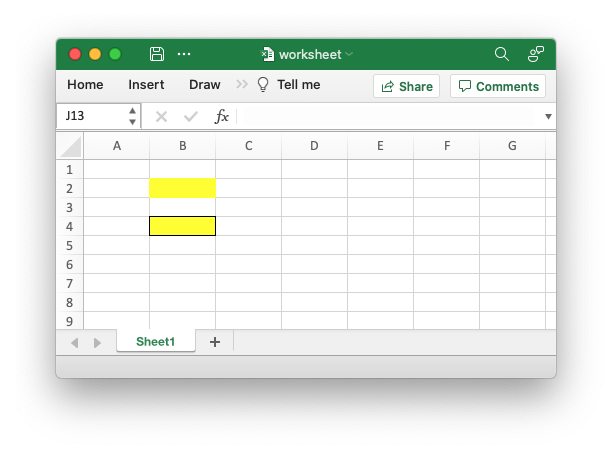Click the Select All corner triangle

tap(70, 146)
